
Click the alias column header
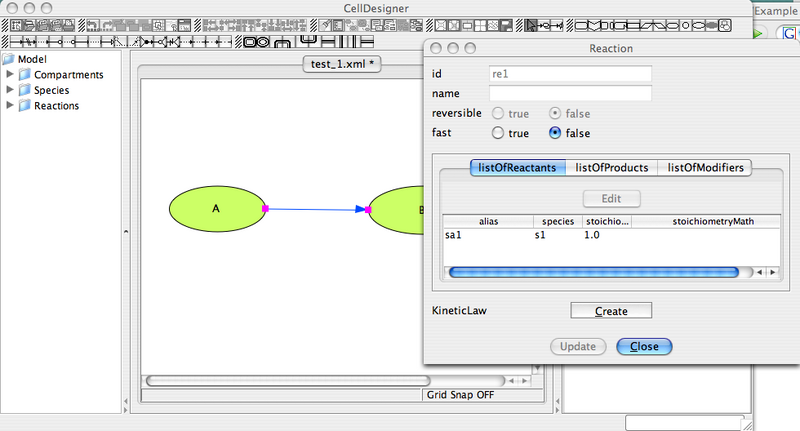(x=488, y=221)
